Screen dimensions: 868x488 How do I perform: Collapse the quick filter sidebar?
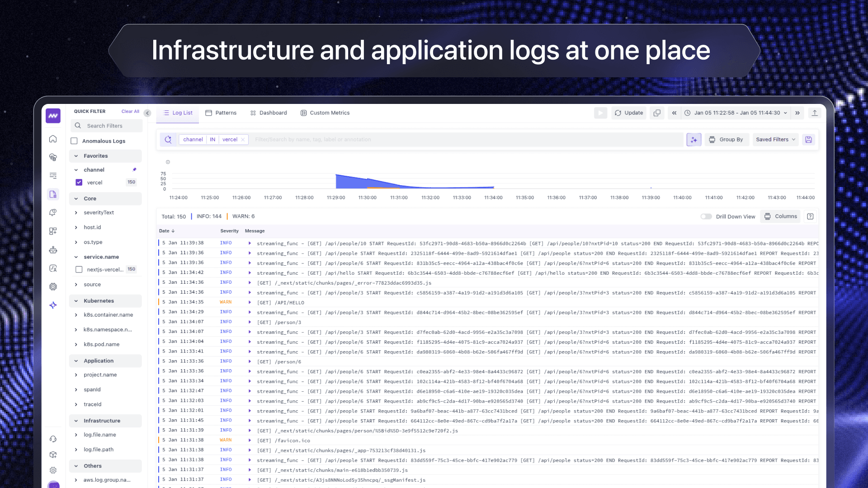[147, 113]
